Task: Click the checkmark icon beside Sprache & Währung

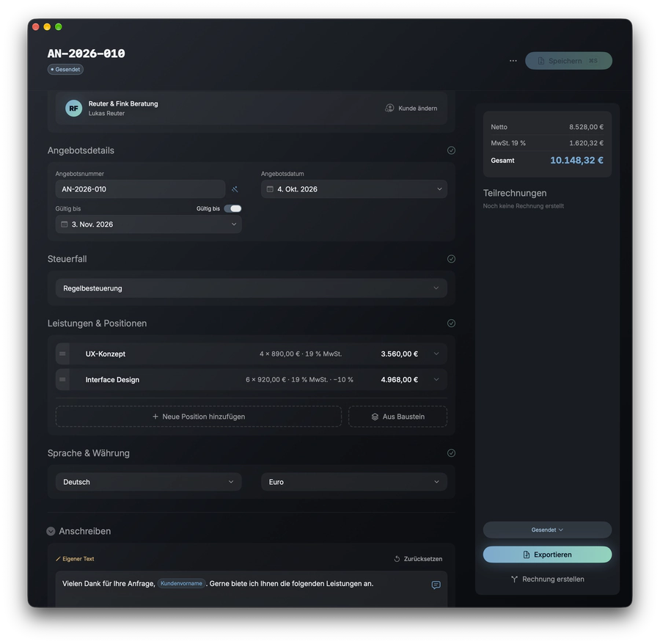Action: point(451,453)
